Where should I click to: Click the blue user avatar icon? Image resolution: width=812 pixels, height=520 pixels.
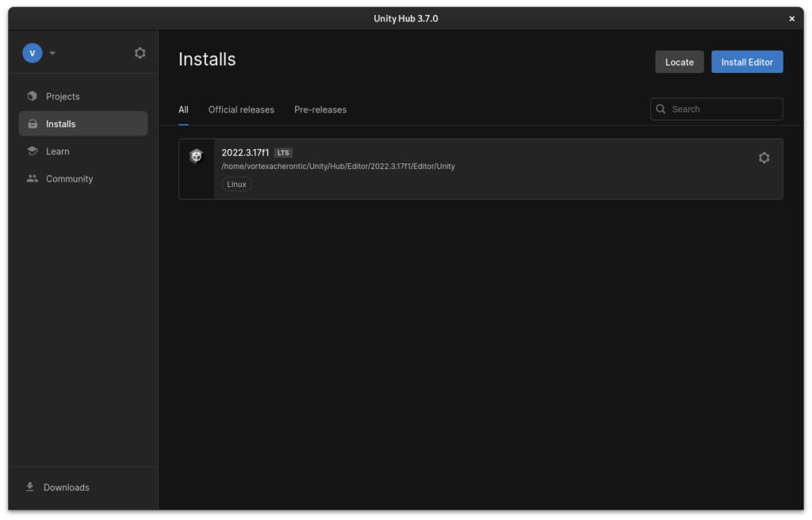(32, 53)
